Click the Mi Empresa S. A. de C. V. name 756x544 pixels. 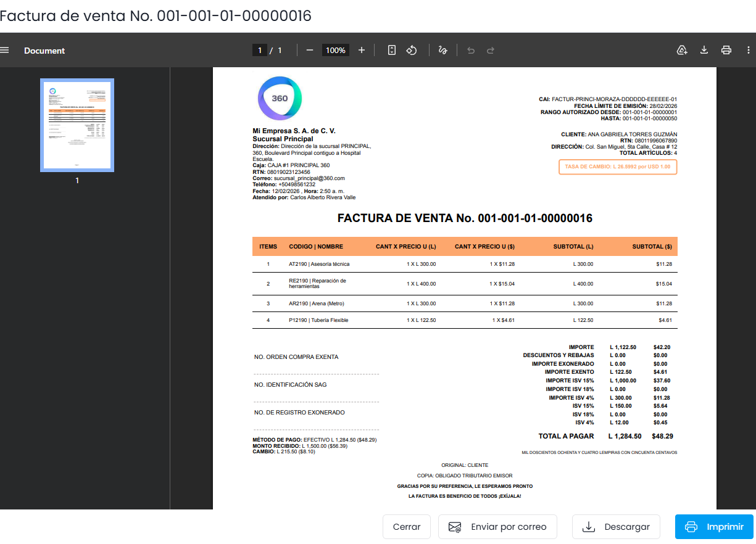[x=294, y=131]
